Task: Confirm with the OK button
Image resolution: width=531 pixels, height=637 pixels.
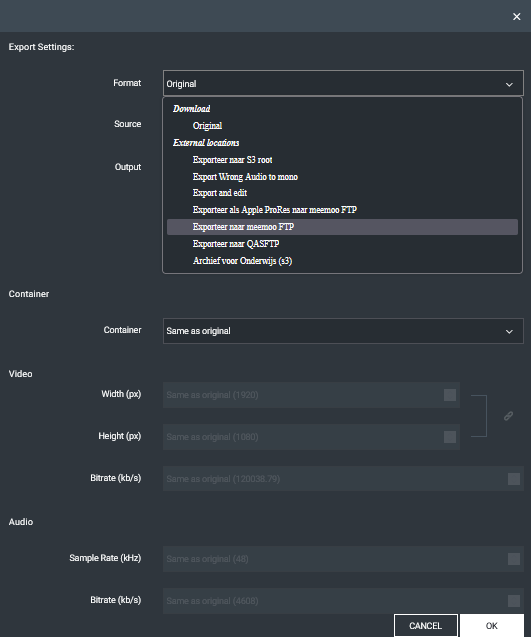Action: [x=492, y=626]
